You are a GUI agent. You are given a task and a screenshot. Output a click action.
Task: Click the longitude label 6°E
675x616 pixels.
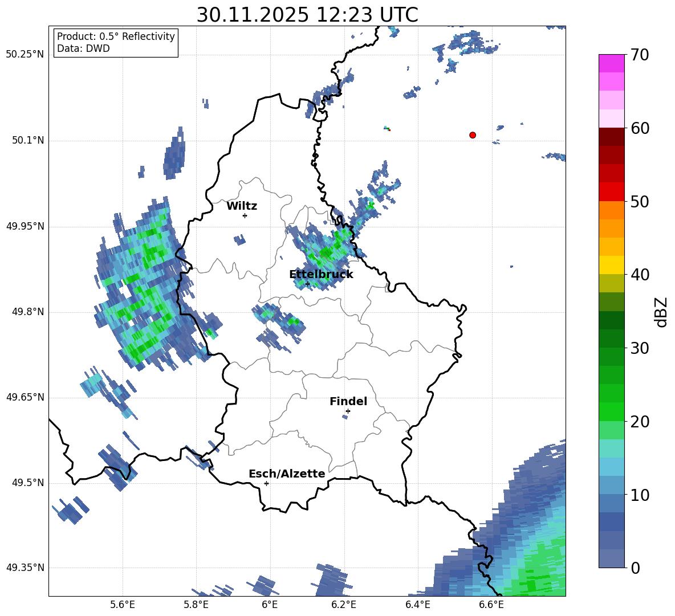coord(270,605)
